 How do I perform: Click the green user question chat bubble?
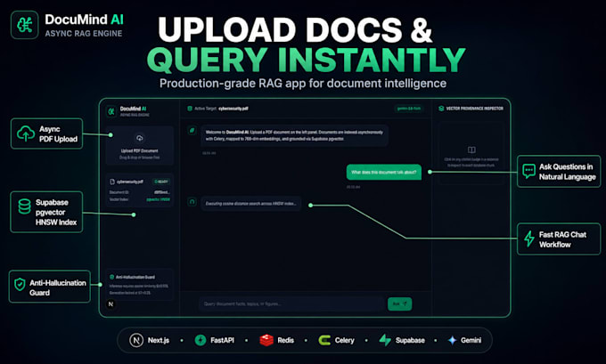pos(384,172)
